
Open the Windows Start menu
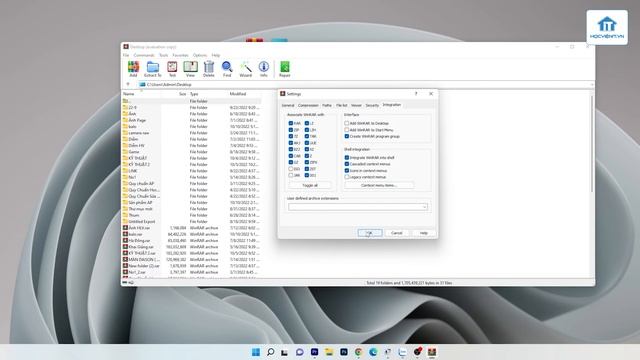(256, 352)
